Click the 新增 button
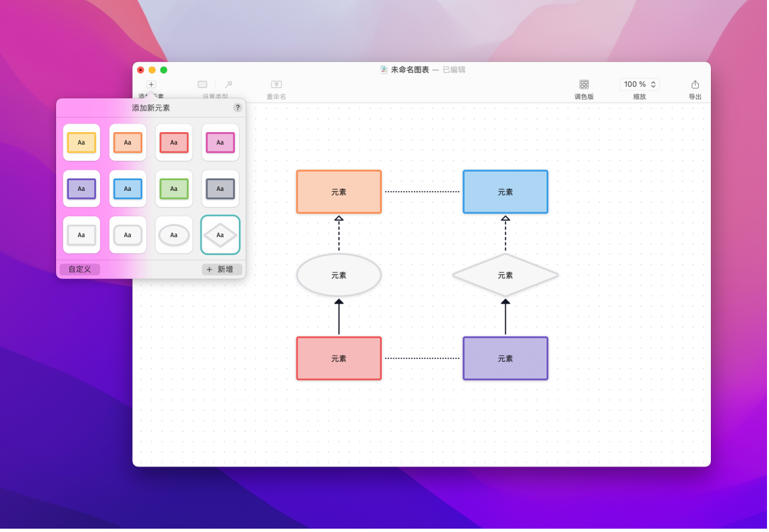Screen dimensions: 769x532 222,269
